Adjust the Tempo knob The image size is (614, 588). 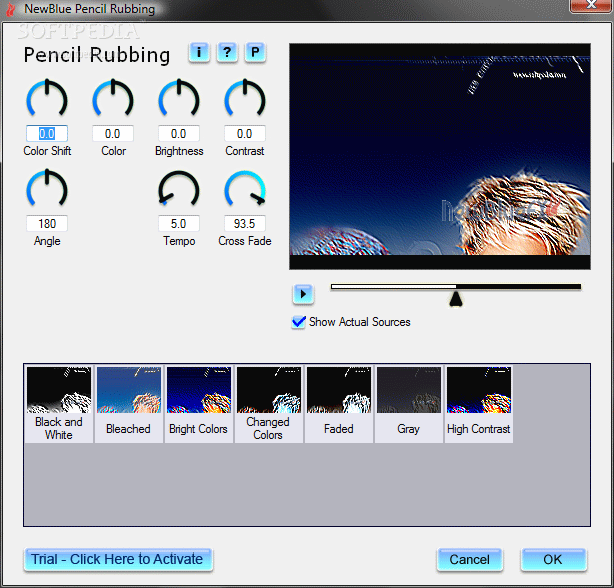pyautogui.click(x=179, y=189)
